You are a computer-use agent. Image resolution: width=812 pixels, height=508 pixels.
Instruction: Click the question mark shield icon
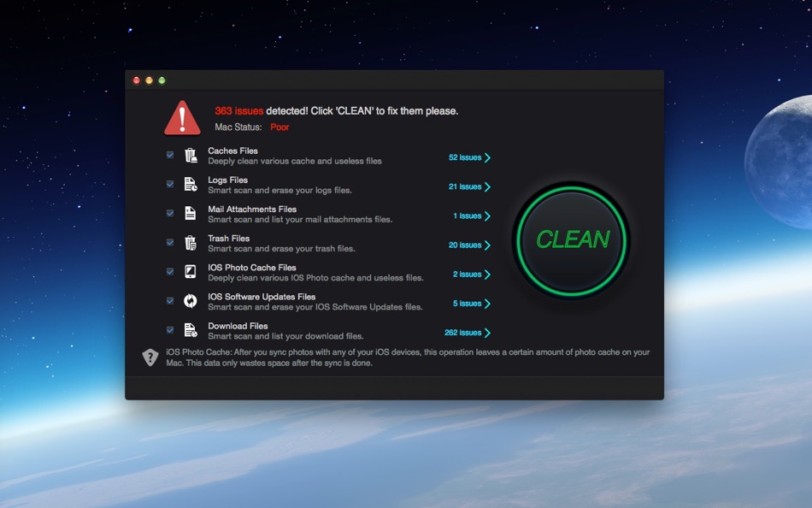pyautogui.click(x=150, y=357)
